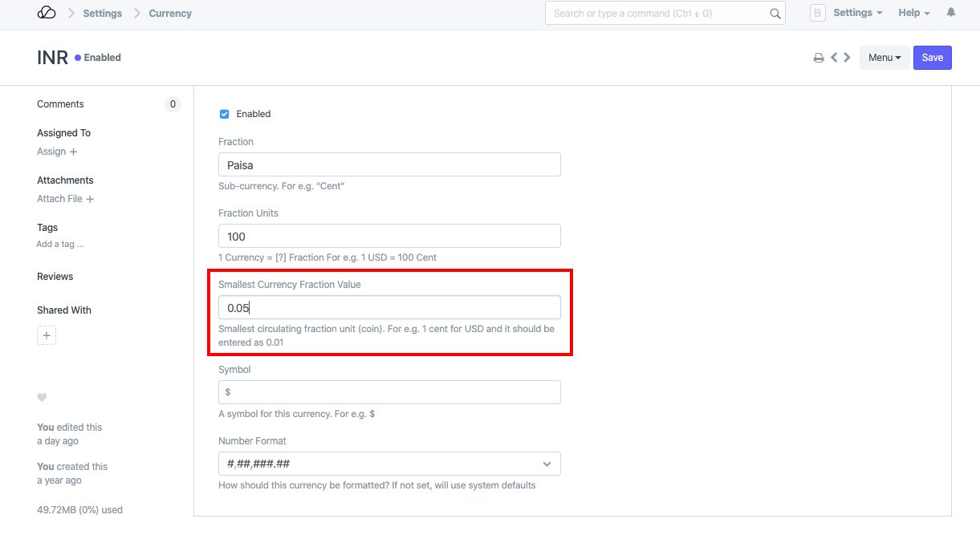Open the Number Format dropdown
Viewport: 980px width, 535px height.
[389, 464]
